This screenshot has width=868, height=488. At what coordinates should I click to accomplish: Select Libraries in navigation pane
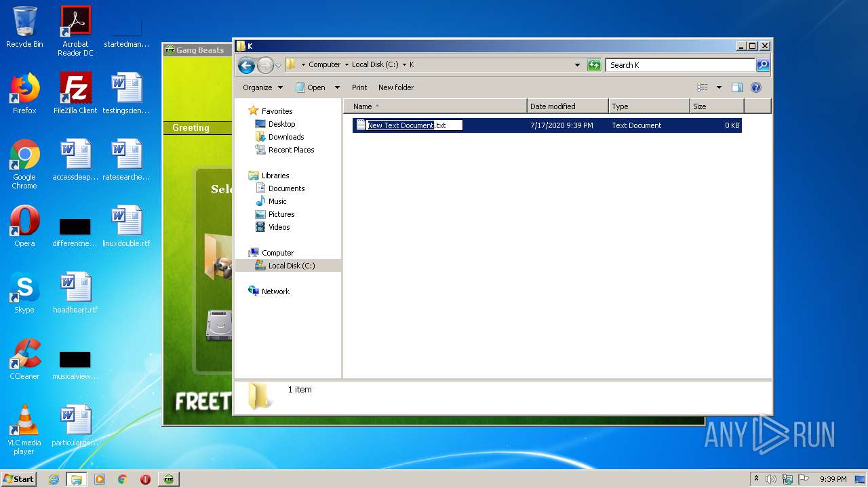pyautogui.click(x=269, y=176)
